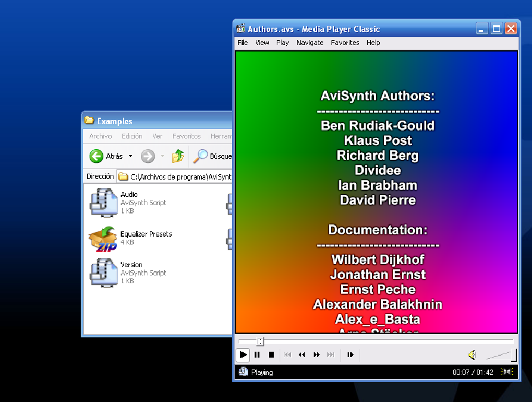The width and height of the screenshot is (532, 402).
Task: Select the Version AviSynth Script file
Action: point(128,273)
